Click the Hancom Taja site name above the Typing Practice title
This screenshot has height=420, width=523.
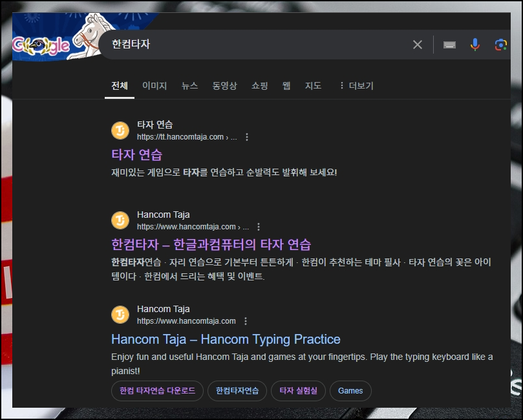click(163, 309)
